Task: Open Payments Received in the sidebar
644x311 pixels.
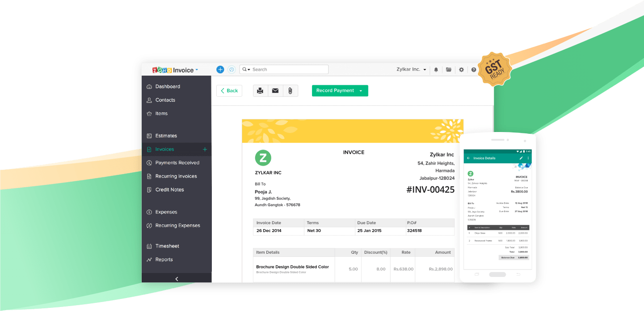Action: [x=177, y=163]
